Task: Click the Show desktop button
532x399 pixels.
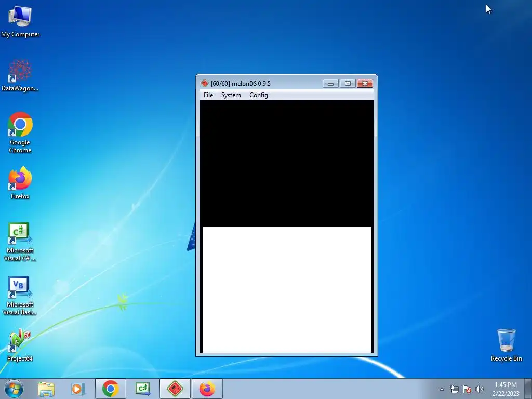Action: click(x=528, y=389)
